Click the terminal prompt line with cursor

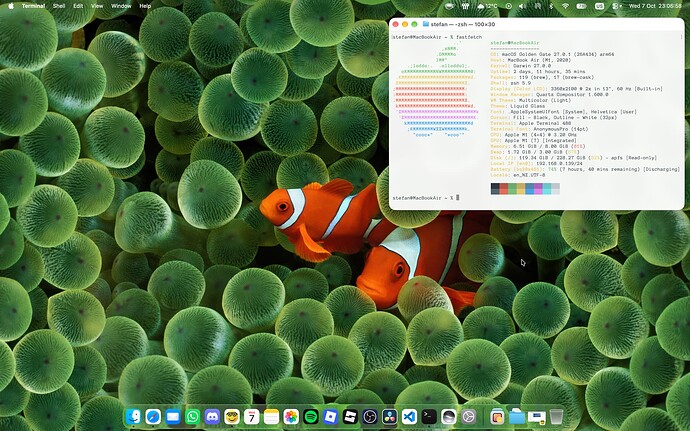426,198
